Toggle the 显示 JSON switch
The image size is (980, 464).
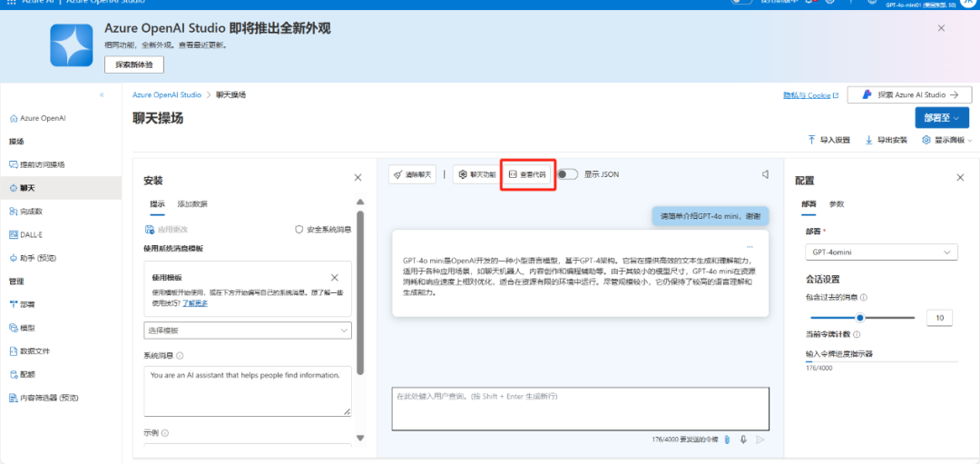(x=568, y=174)
